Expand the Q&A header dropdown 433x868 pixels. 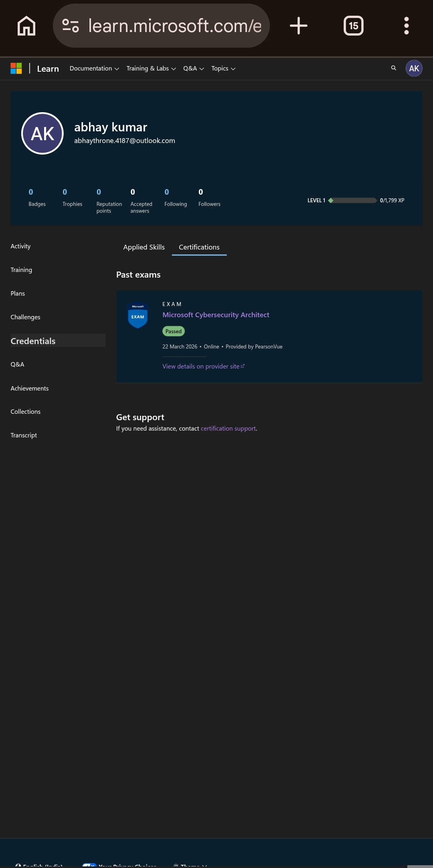[x=194, y=68]
